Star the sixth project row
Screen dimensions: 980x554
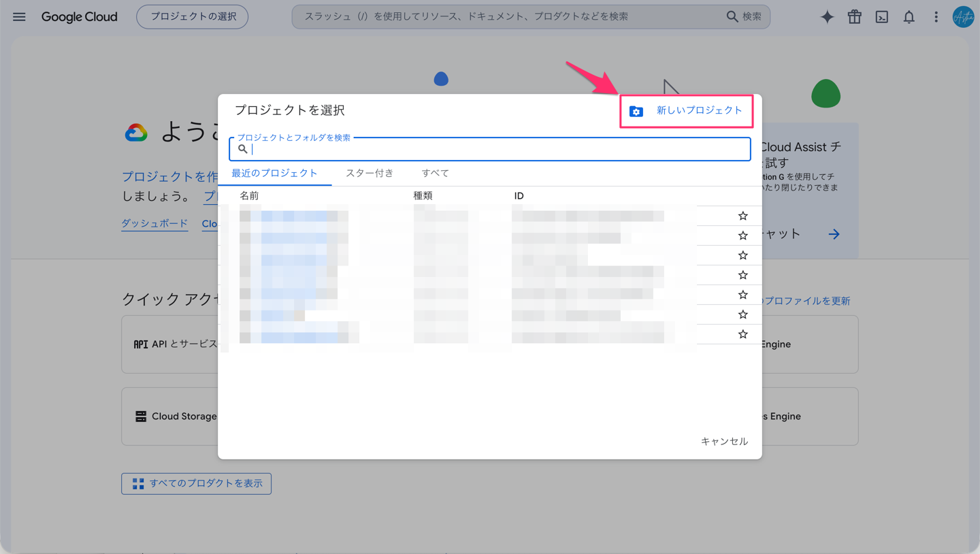click(743, 314)
